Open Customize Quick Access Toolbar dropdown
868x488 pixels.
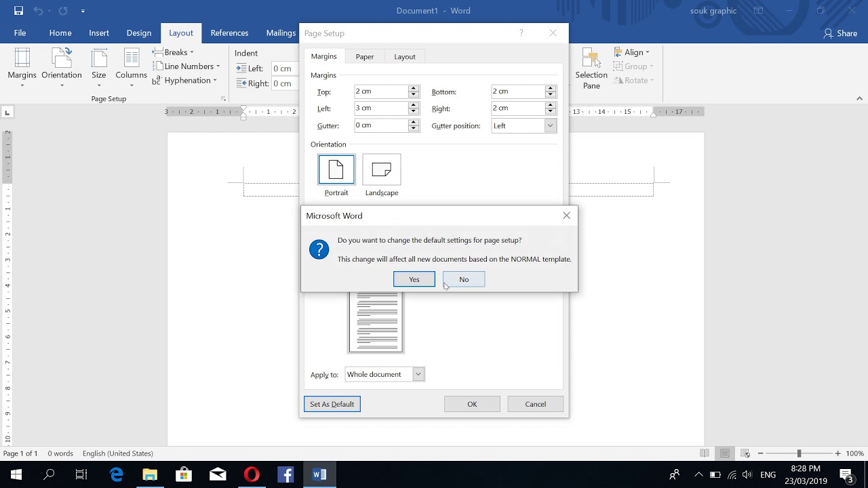pos(83,11)
